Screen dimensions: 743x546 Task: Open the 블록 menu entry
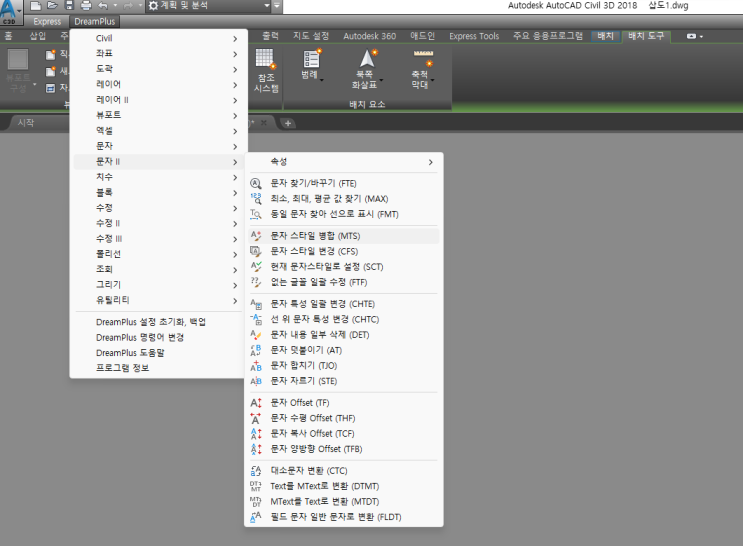coord(159,192)
